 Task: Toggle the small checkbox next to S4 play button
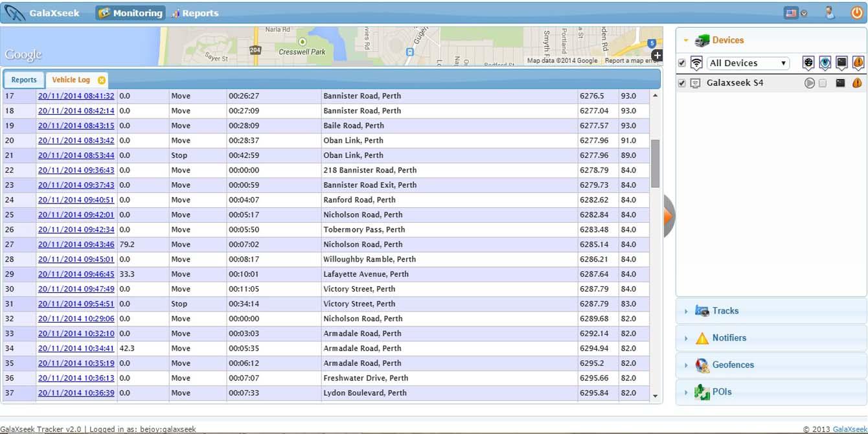pos(823,83)
